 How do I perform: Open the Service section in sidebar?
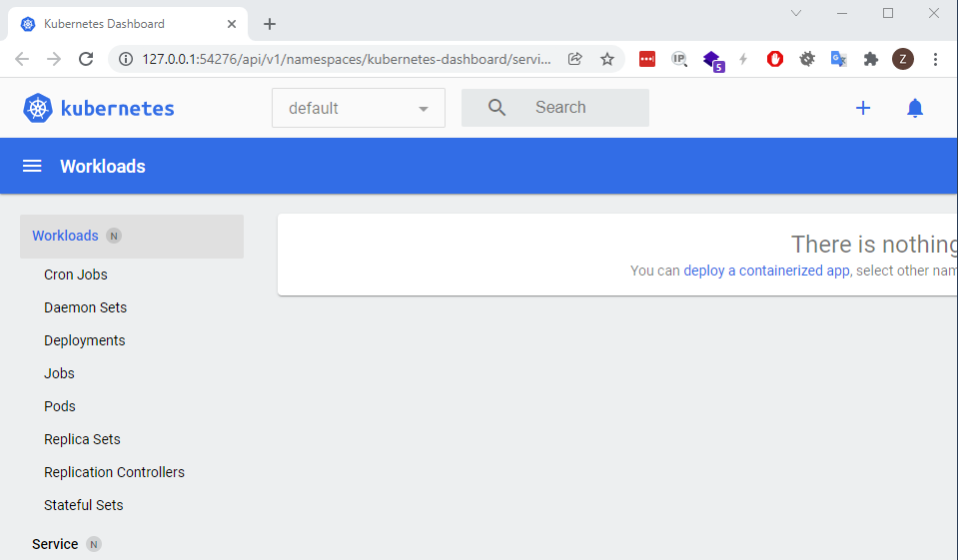(55, 544)
